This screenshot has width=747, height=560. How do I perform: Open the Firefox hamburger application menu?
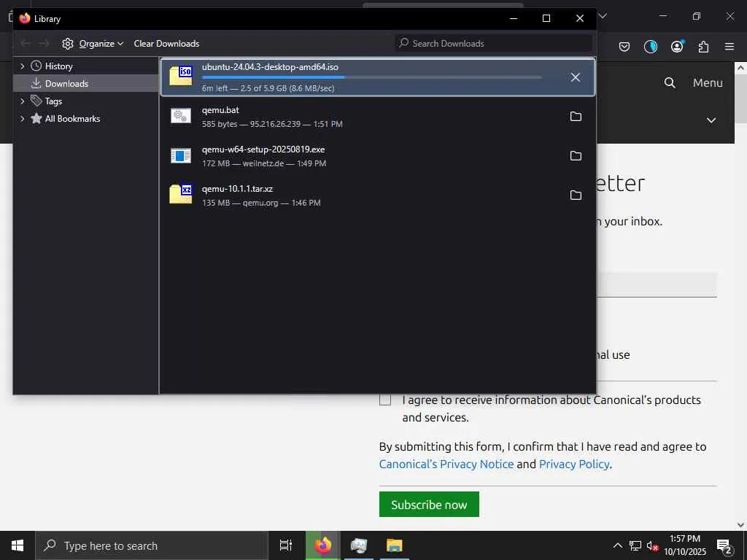(x=729, y=46)
